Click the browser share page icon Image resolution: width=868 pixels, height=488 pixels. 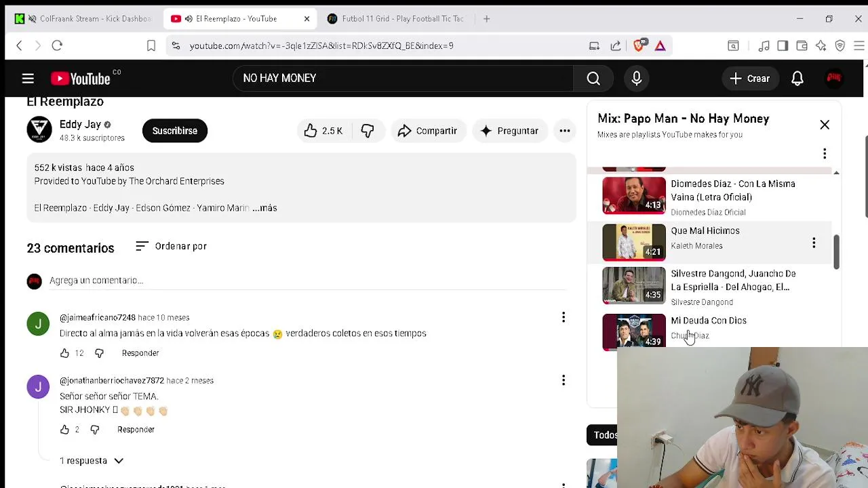click(x=616, y=46)
